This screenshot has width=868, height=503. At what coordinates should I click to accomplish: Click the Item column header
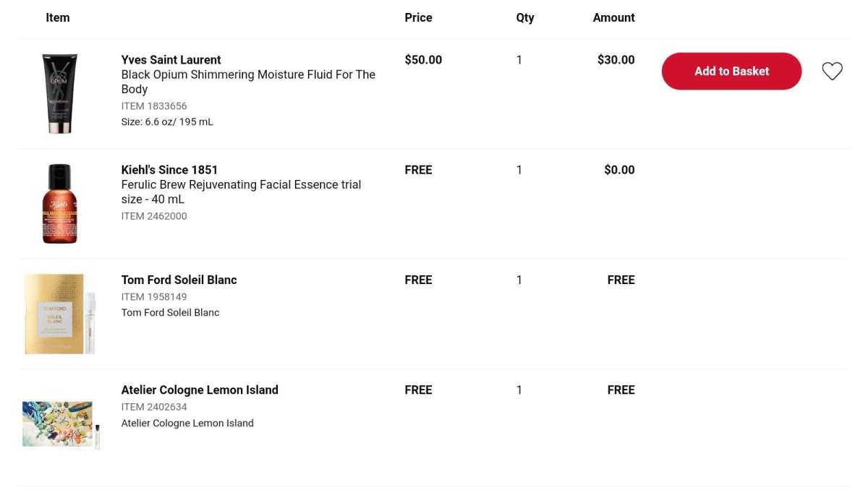[58, 17]
